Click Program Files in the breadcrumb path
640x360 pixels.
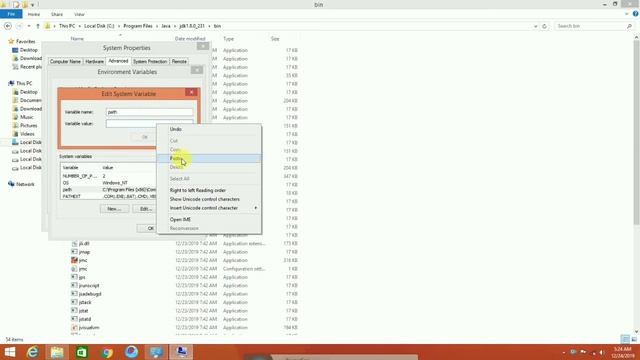[138, 26]
